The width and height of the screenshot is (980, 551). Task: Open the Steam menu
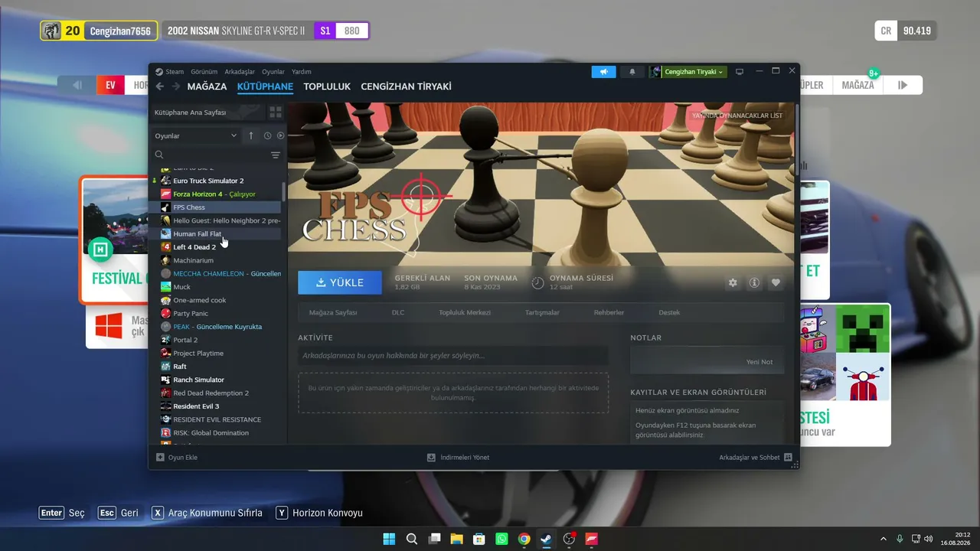tap(175, 72)
